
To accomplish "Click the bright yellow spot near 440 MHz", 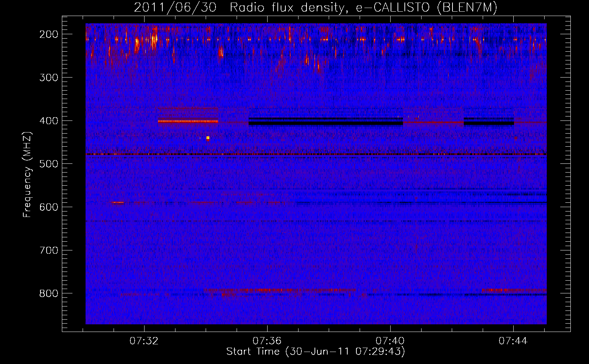I will click(x=208, y=138).
